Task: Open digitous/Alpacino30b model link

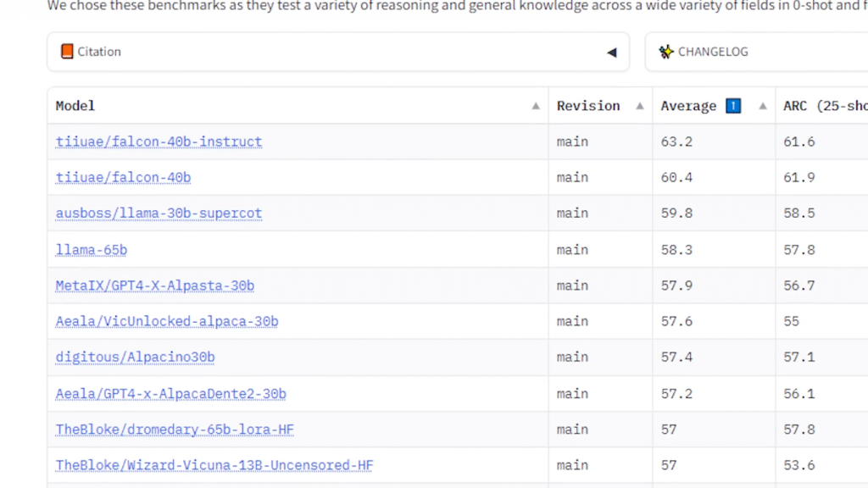Action: [135, 357]
